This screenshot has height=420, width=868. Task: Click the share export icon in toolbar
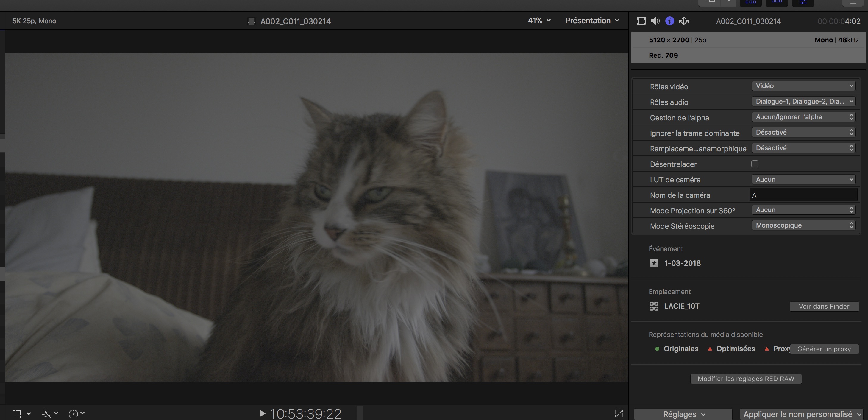(853, 3)
